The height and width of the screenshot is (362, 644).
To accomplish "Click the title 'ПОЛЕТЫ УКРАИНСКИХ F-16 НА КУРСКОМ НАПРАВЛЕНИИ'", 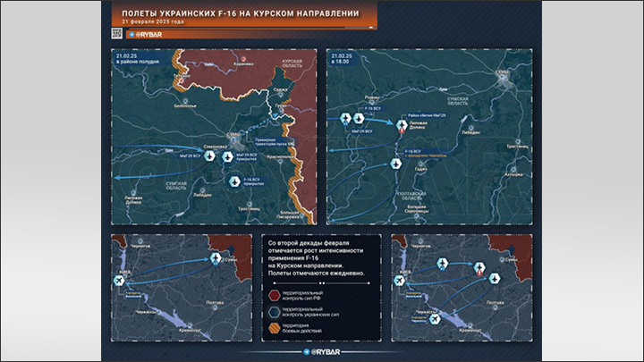I will pyautogui.click(x=241, y=13).
